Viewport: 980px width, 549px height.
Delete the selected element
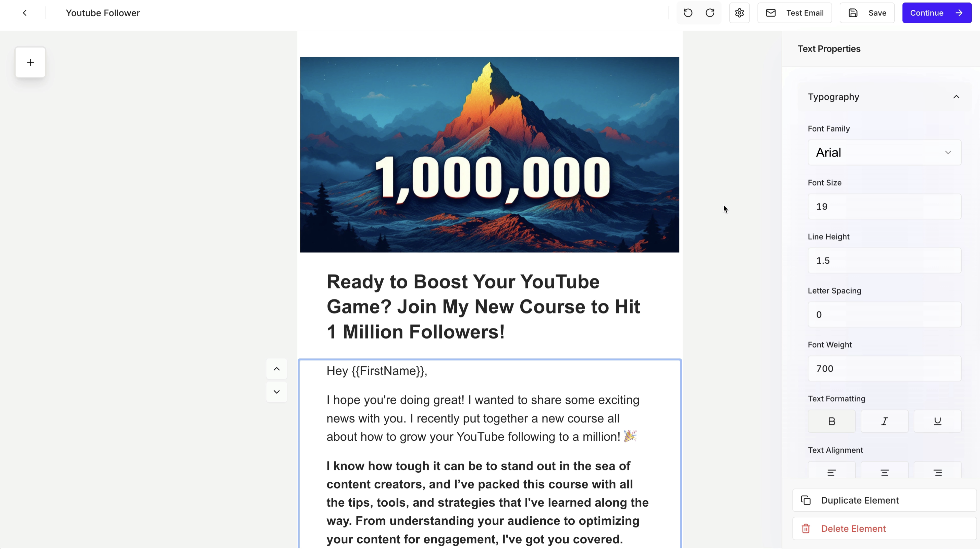pyautogui.click(x=884, y=528)
